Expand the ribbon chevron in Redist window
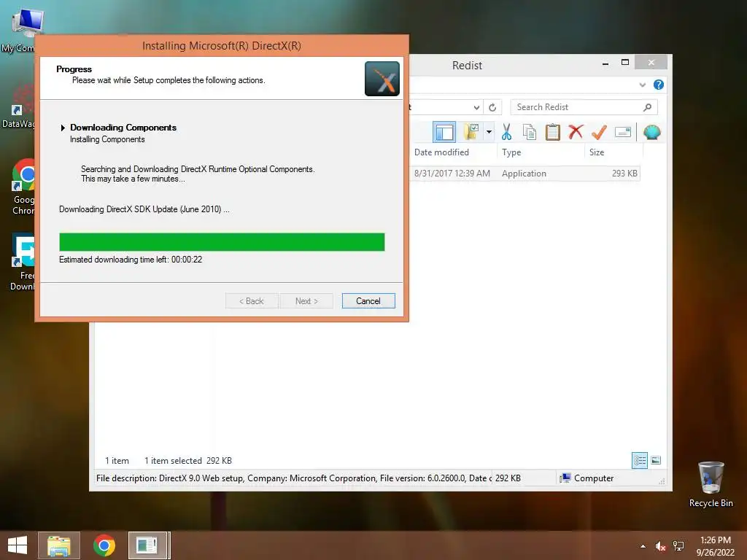 click(642, 85)
